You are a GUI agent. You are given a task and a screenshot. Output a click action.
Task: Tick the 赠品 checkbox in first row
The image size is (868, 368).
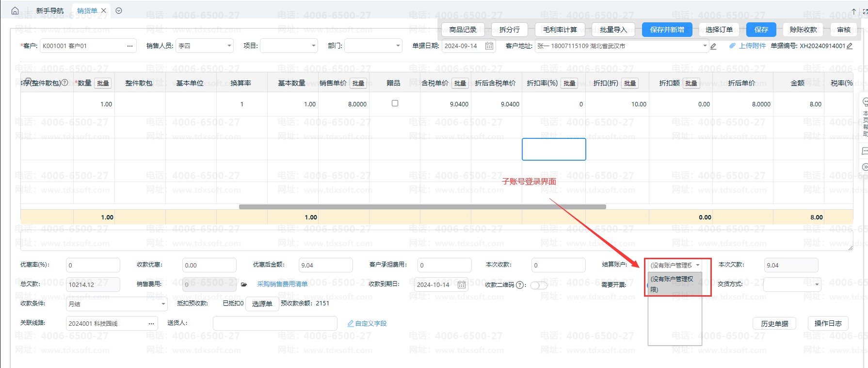[x=395, y=103]
